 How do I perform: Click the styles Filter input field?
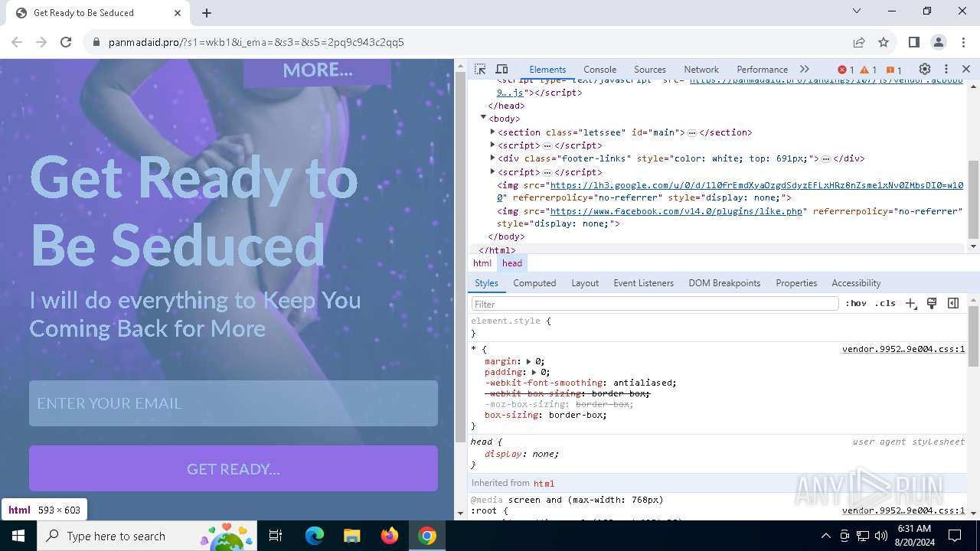(655, 304)
